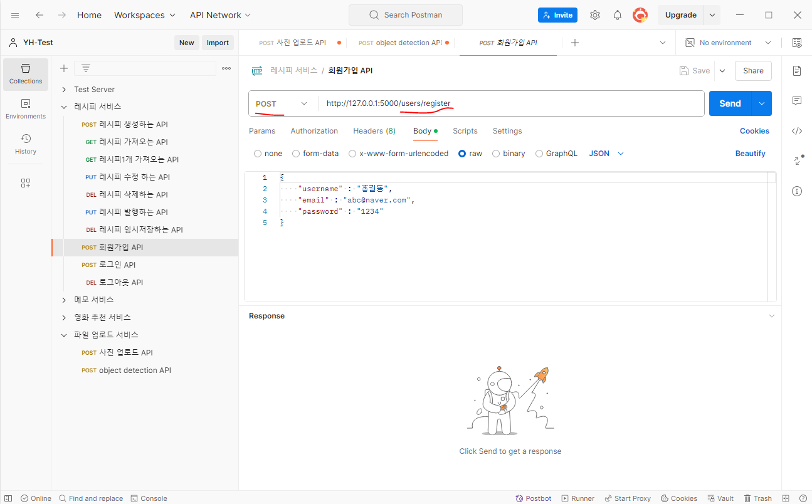Open Trash in the status bar
The width and height of the screenshot is (812, 504).
click(x=758, y=498)
